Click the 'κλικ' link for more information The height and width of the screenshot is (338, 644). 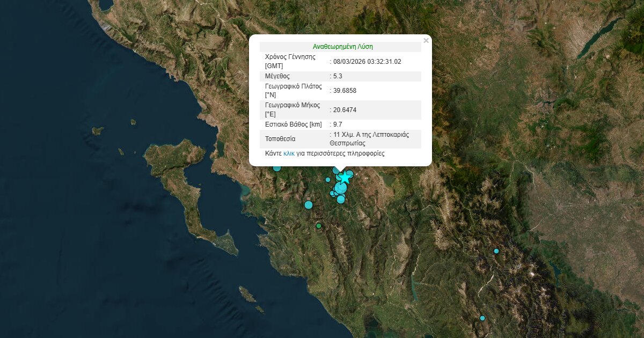tap(289, 153)
